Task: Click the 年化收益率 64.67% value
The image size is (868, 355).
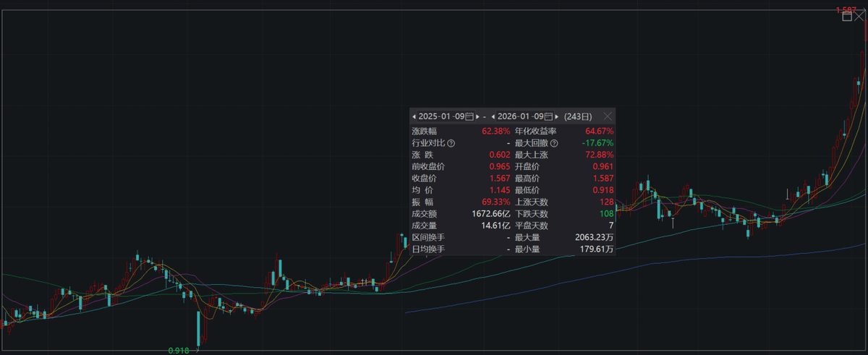Action: pyautogui.click(x=599, y=132)
